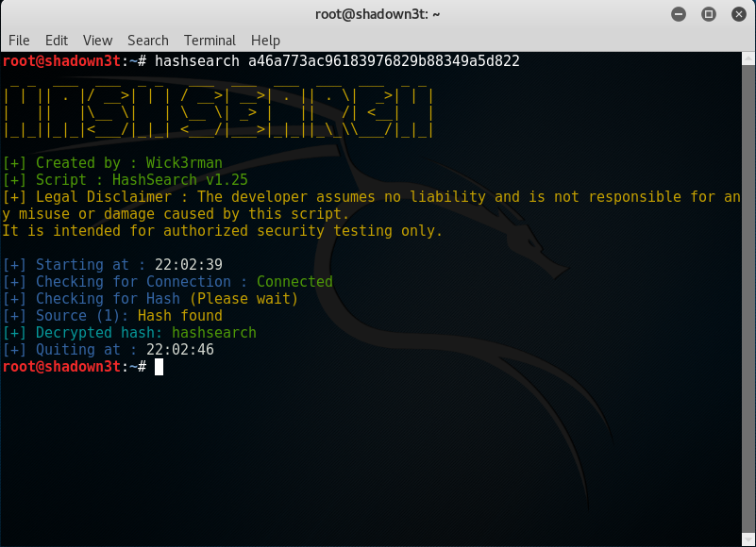Click the 'Legal Disclaimer' text line
This screenshot has width=756, height=547.
tap(371, 196)
